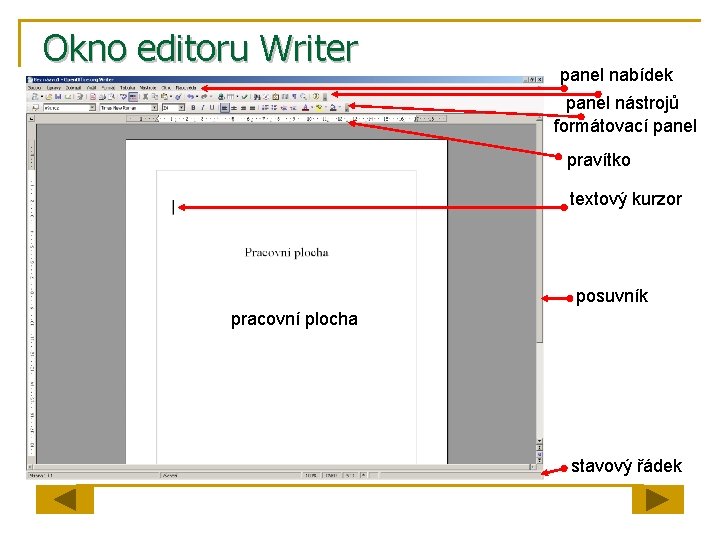Expand the Table grid arrow
This screenshot has width=720, height=540.
[x=237, y=97]
